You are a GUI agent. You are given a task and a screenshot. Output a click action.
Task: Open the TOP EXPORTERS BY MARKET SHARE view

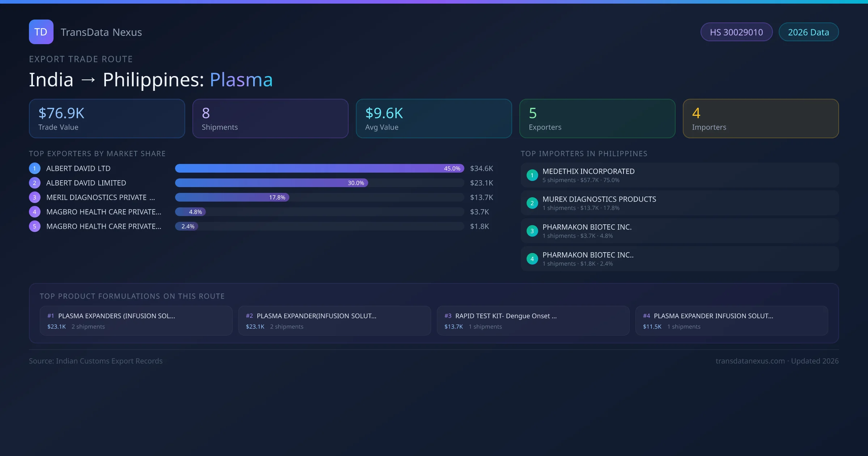click(97, 153)
